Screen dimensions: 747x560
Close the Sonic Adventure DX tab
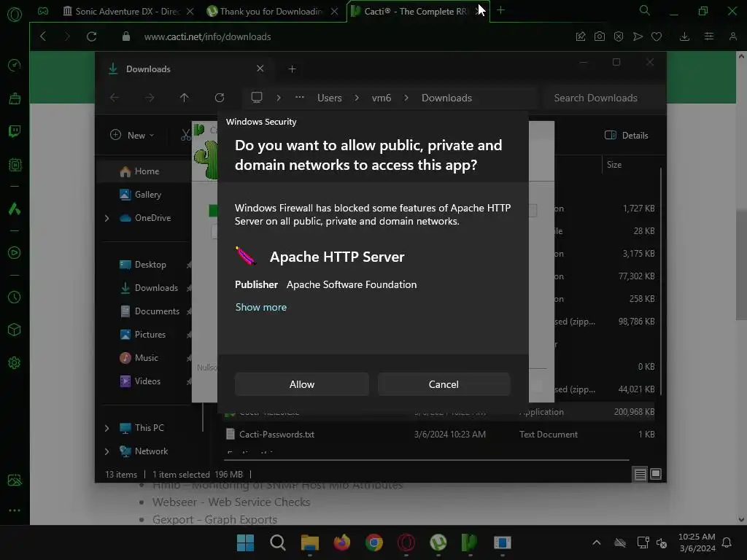[190, 11]
